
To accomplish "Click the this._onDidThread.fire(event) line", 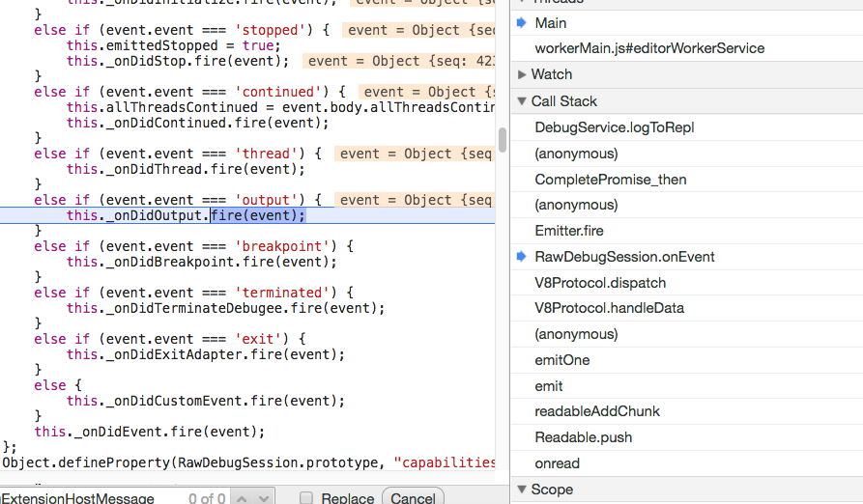I will coord(186,169).
